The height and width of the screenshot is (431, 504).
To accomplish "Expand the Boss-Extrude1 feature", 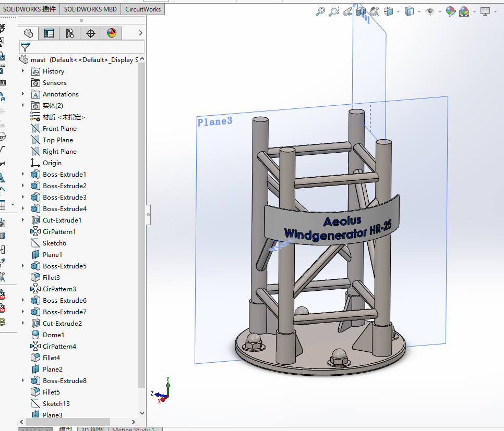I will pyautogui.click(x=23, y=174).
